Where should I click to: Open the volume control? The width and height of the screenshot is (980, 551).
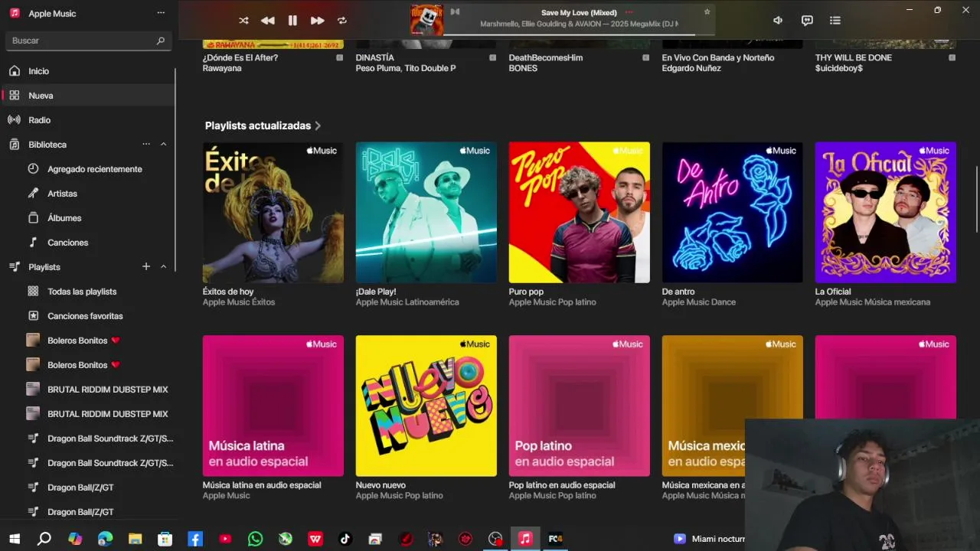click(778, 21)
